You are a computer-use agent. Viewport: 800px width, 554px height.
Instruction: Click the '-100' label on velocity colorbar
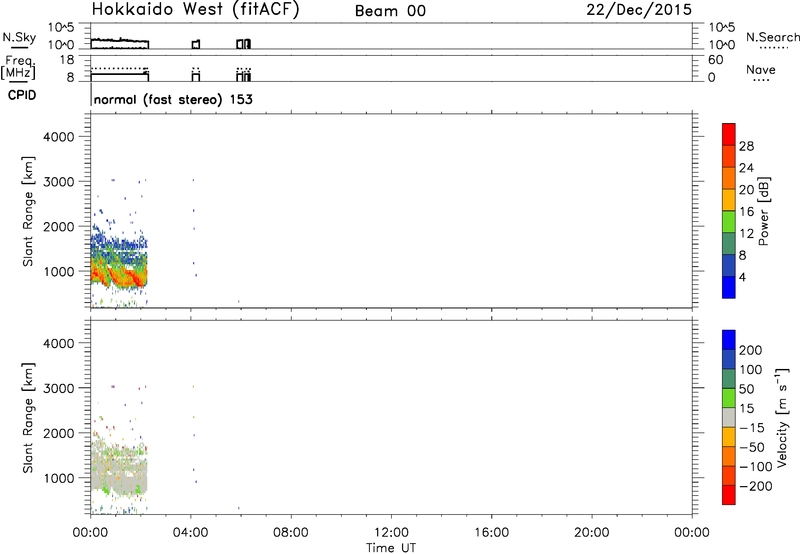coord(755,467)
